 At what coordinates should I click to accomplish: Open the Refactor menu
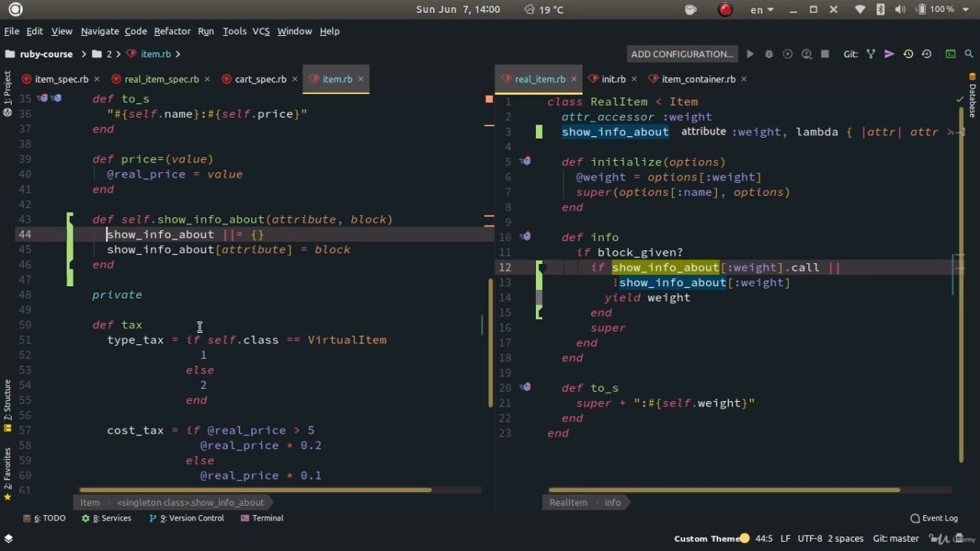click(172, 31)
